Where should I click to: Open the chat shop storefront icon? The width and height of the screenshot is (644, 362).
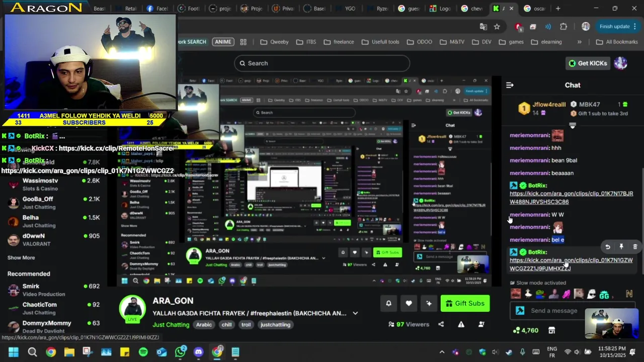[551, 330]
